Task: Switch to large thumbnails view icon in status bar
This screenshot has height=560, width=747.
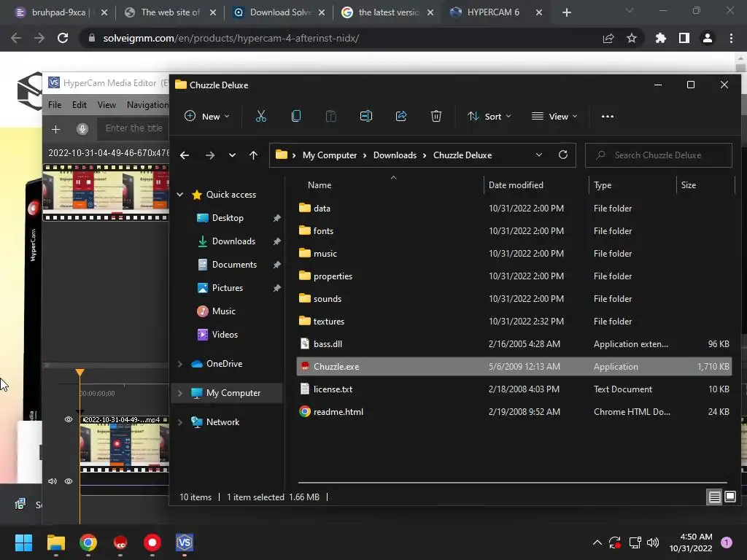Action: pyautogui.click(x=730, y=497)
